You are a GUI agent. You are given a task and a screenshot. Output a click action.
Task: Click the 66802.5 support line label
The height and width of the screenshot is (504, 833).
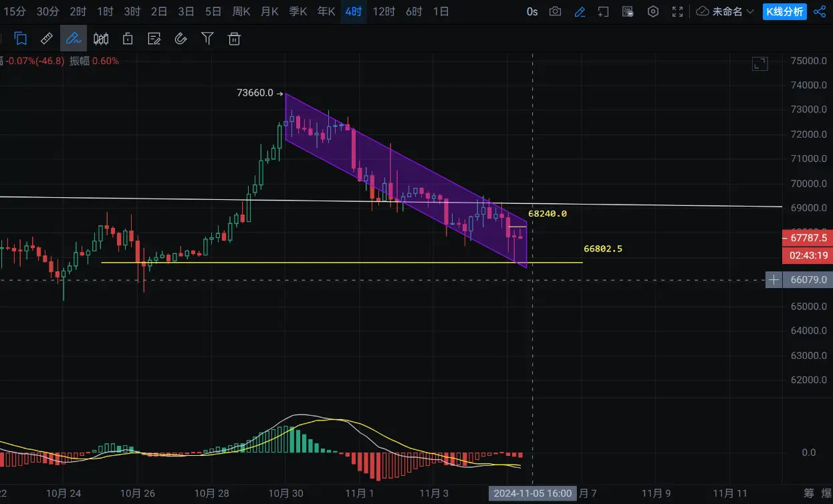[603, 249]
